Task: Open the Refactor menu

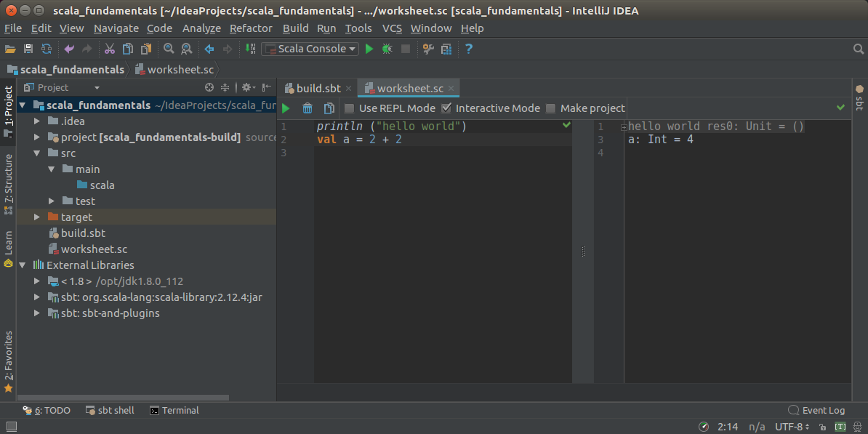Action: (x=251, y=28)
